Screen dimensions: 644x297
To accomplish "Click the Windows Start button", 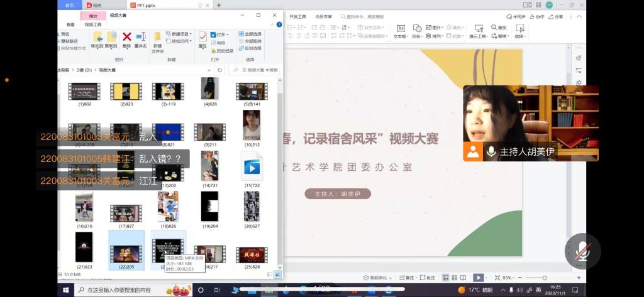I will click(65, 290).
